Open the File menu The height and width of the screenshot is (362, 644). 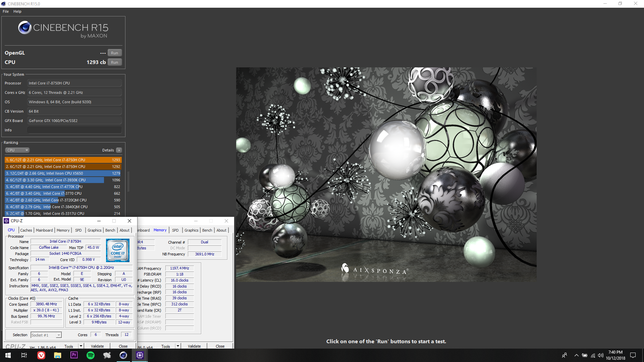point(6,11)
